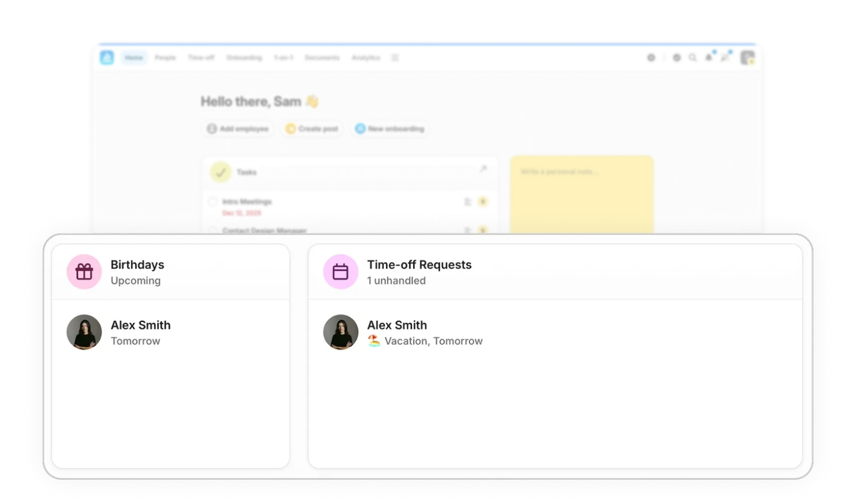The height and width of the screenshot is (504, 856).
Task: Open the Birthdays gift icon
Action: point(84,271)
